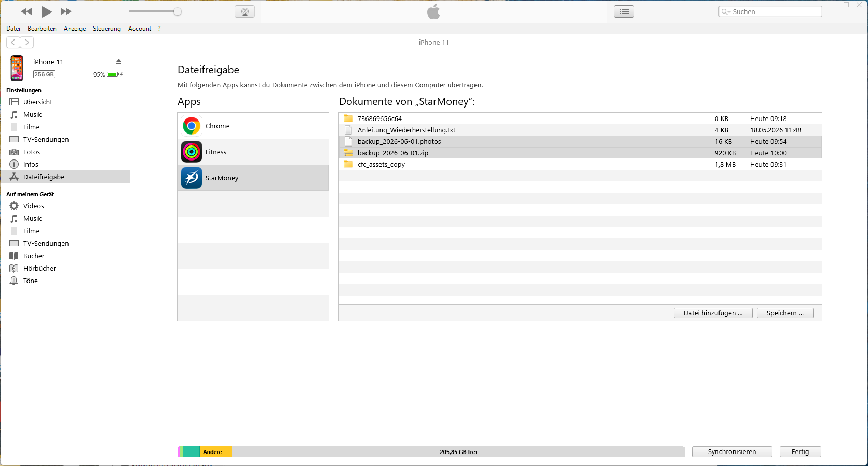Screen dimensions: 868x466
Task: Select Übersicht in Einstellungen
Action: tap(65, 102)
